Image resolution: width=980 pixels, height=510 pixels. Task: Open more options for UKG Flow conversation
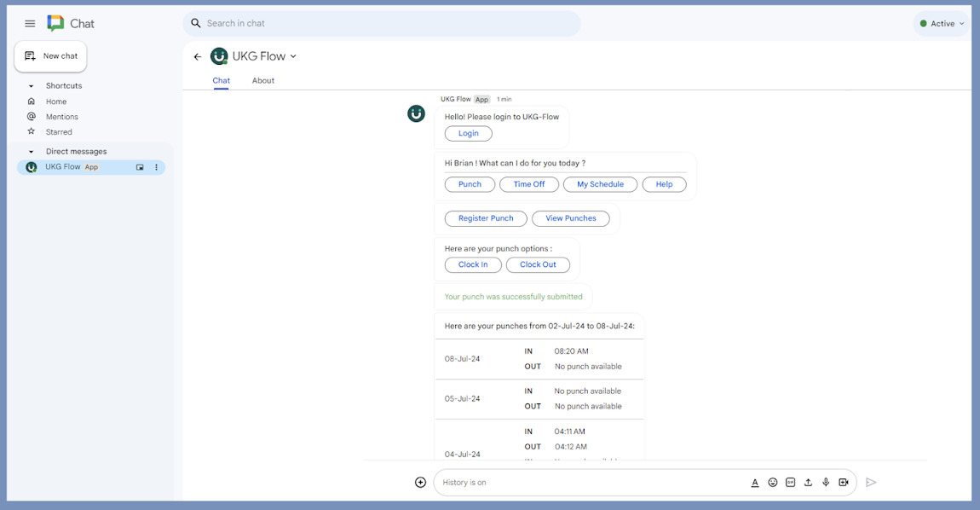click(156, 168)
